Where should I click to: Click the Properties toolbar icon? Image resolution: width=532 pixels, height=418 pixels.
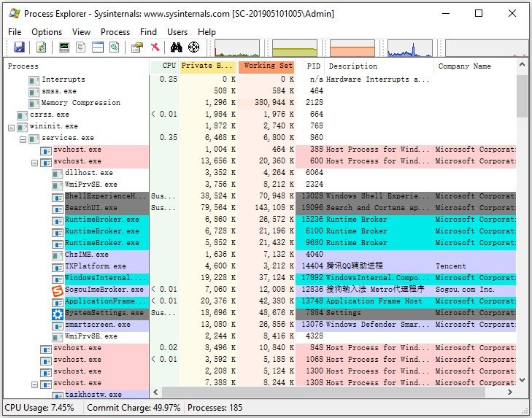(x=136, y=47)
